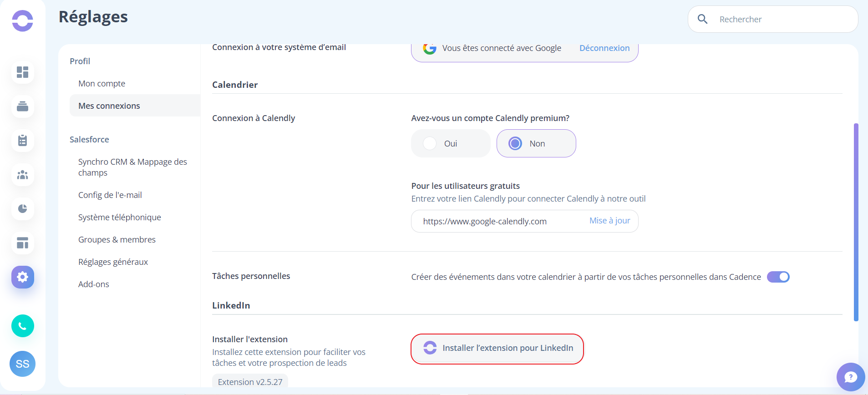Click the Salesforce section heading
The width and height of the screenshot is (868, 395).
(89, 140)
